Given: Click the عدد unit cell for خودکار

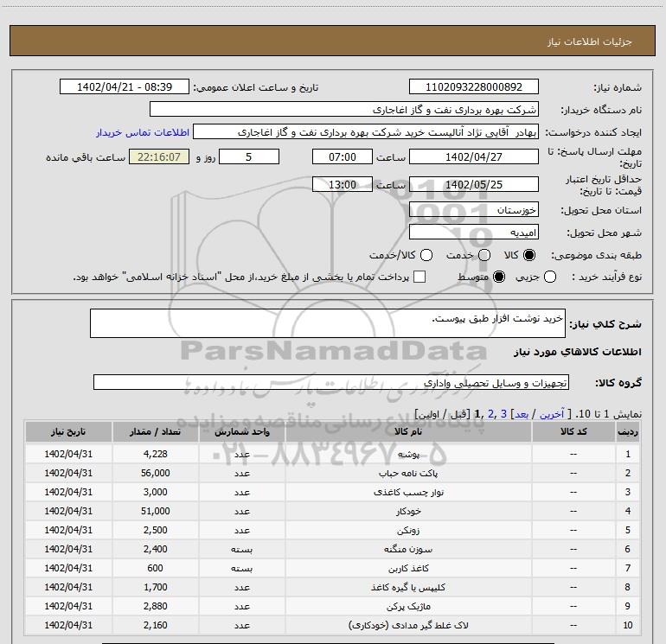Looking at the screenshot, I should coord(241,511).
